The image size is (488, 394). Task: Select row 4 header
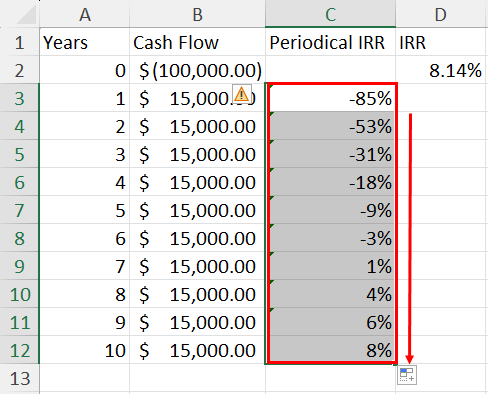19,126
